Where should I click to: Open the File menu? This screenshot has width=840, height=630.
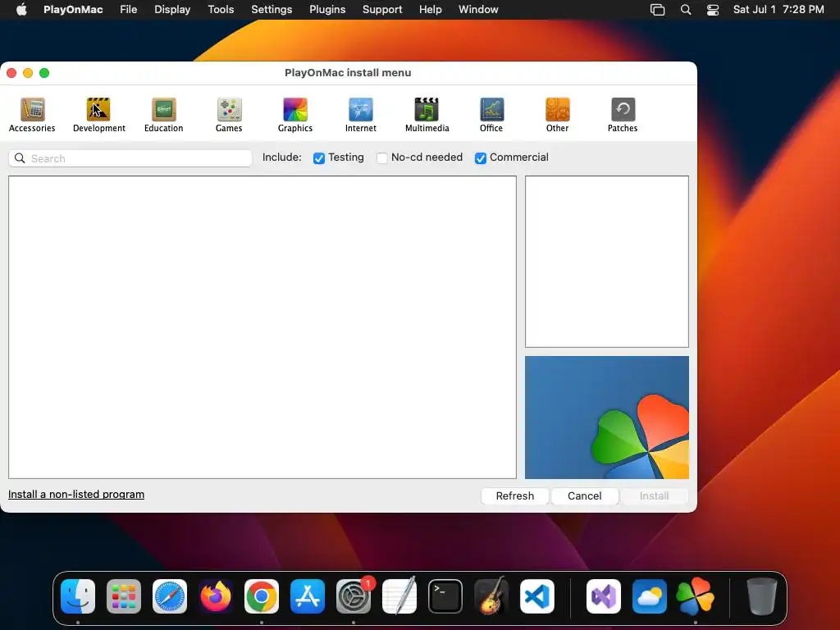(x=129, y=10)
